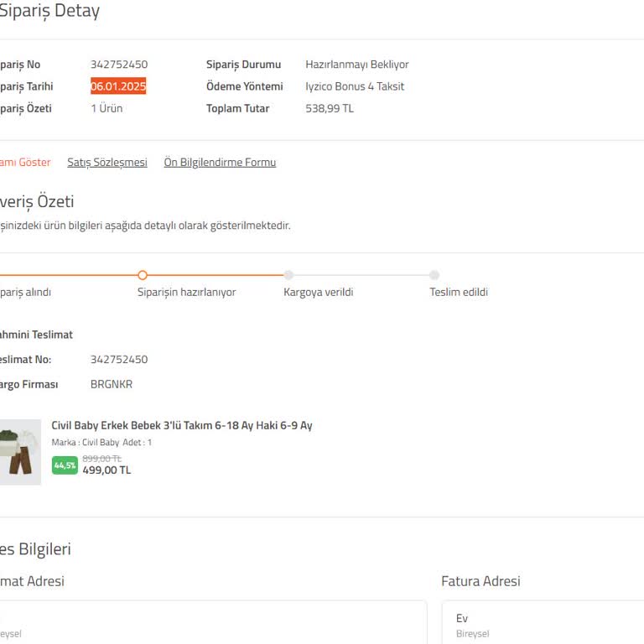Click the 'Toplam Tutar' label

(238, 108)
